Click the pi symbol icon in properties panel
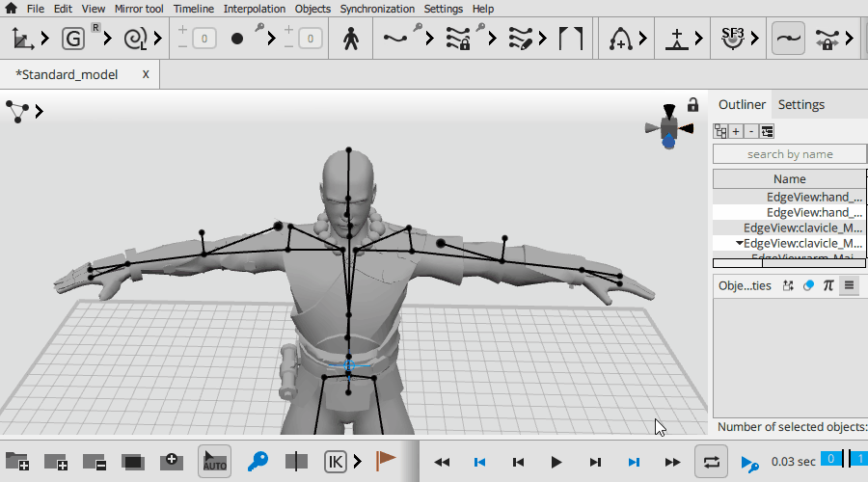This screenshot has width=868, height=482. click(x=827, y=285)
